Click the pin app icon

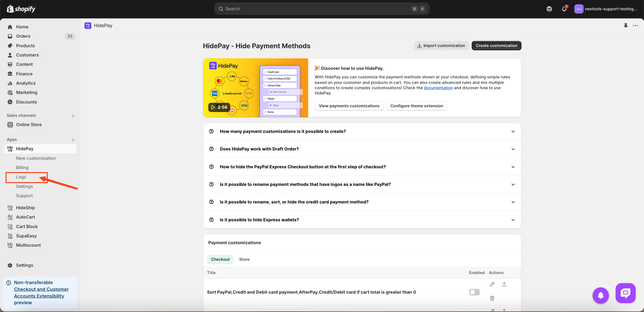coord(626,25)
